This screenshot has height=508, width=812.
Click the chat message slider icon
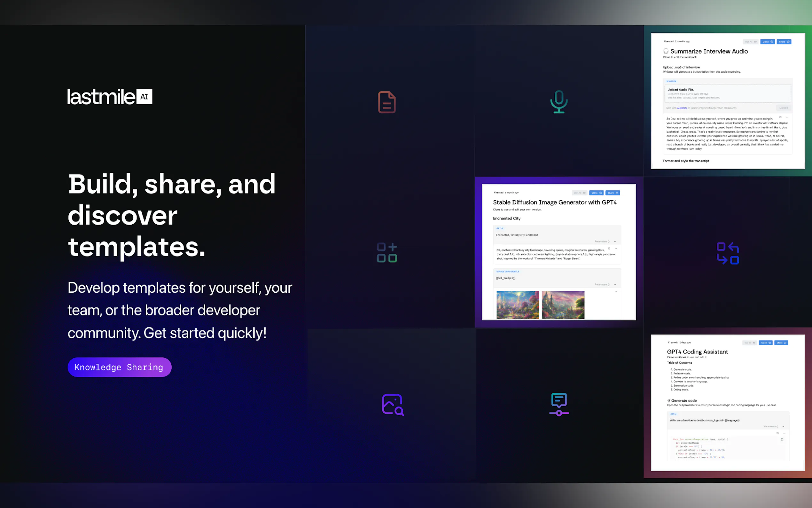(559, 404)
